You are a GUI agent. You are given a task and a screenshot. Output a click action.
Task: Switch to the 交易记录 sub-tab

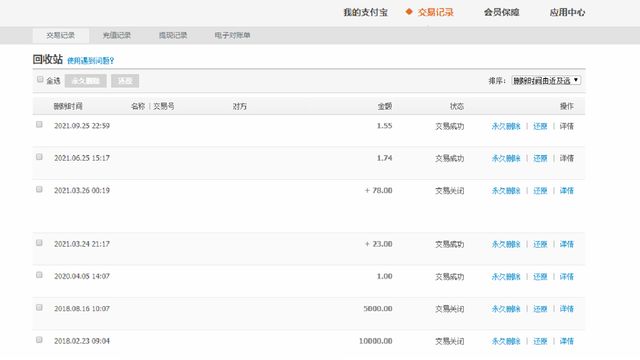click(x=60, y=36)
